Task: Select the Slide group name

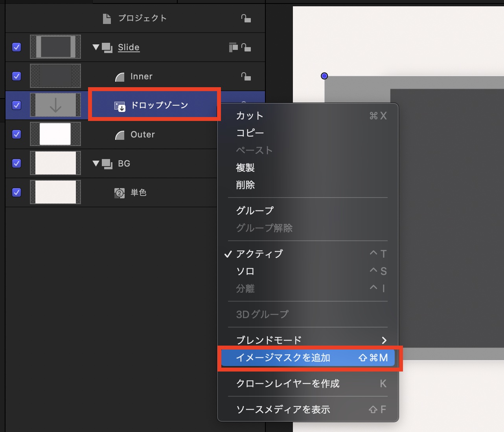Action: (129, 47)
